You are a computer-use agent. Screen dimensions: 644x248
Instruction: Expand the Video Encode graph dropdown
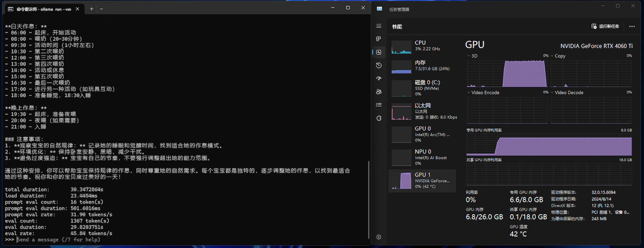point(469,93)
